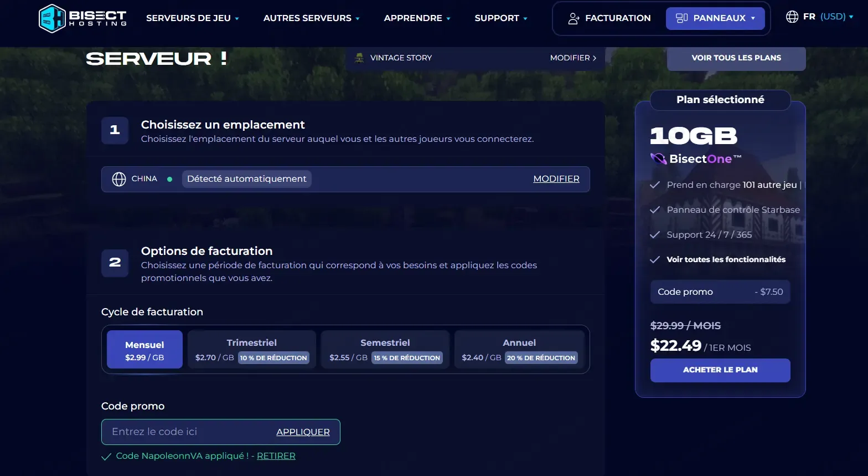Select the Trimestriel billing cycle

point(252,350)
